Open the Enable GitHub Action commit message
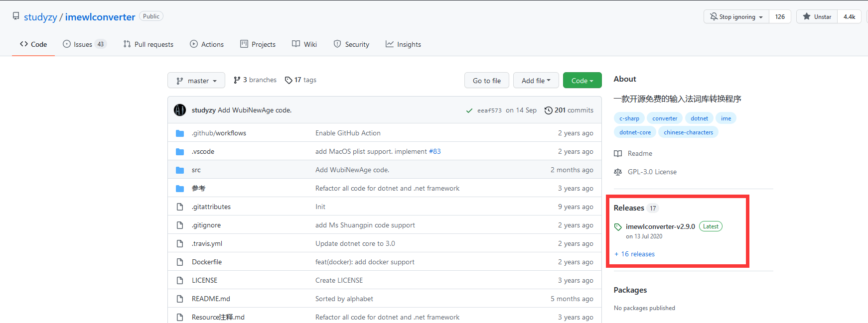This screenshot has width=868, height=323. click(348, 133)
